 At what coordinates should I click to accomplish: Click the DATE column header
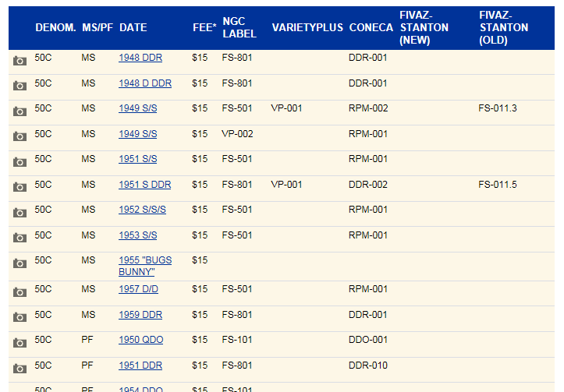(133, 28)
